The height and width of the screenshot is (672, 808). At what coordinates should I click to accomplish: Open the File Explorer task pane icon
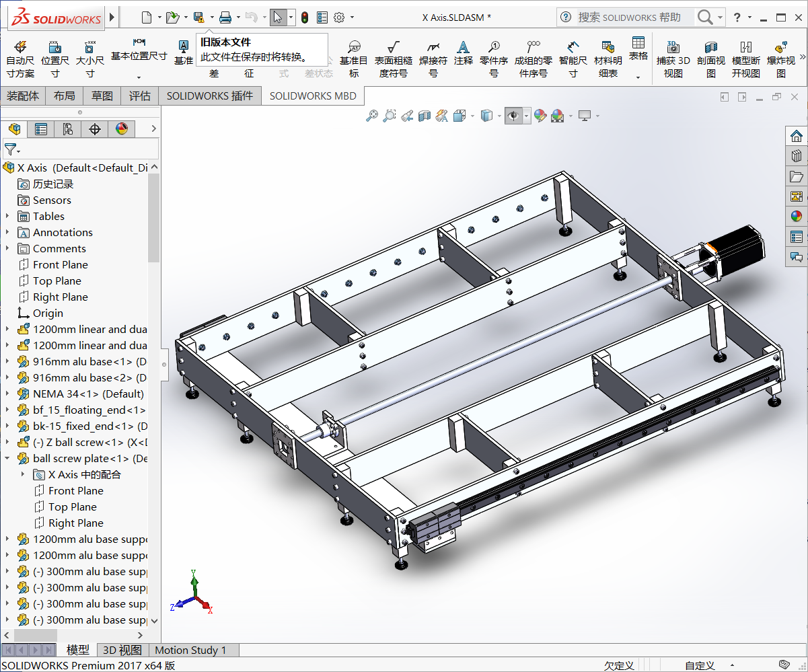tap(797, 176)
